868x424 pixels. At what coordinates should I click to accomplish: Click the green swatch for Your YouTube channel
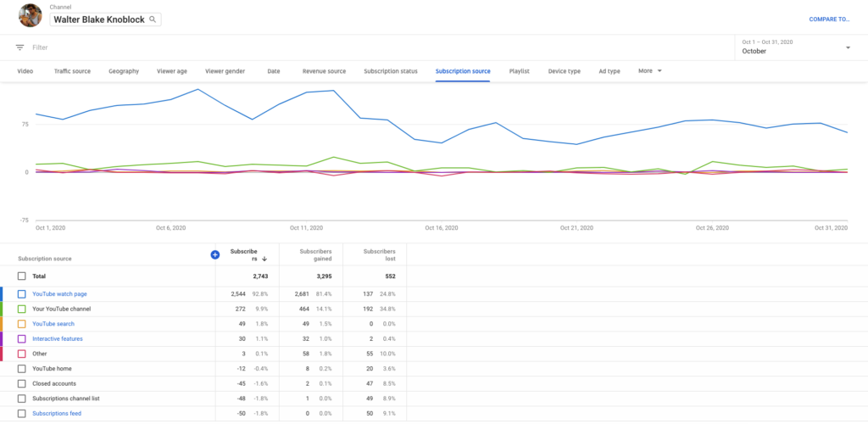point(1,309)
